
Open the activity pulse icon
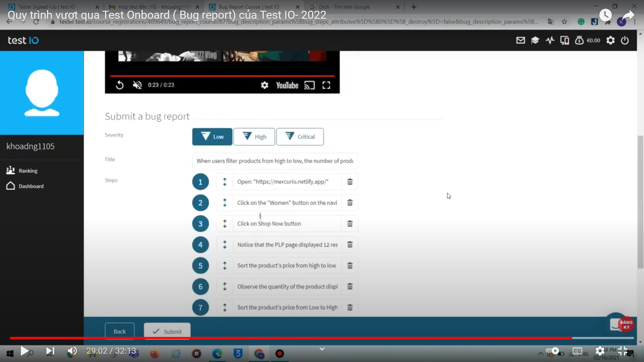[550, 41]
